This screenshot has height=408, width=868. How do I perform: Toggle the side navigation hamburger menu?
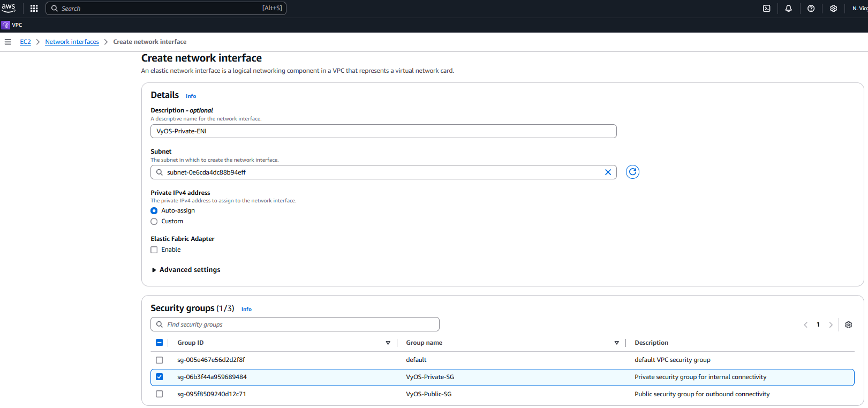(8, 42)
